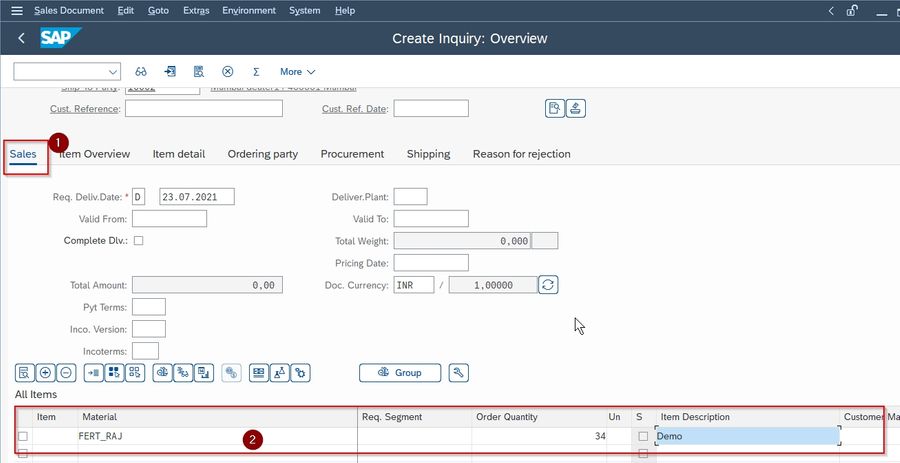This screenshot has height=463, width=900.
Task: Click the minus delete item icon
Action: (66, 373)
